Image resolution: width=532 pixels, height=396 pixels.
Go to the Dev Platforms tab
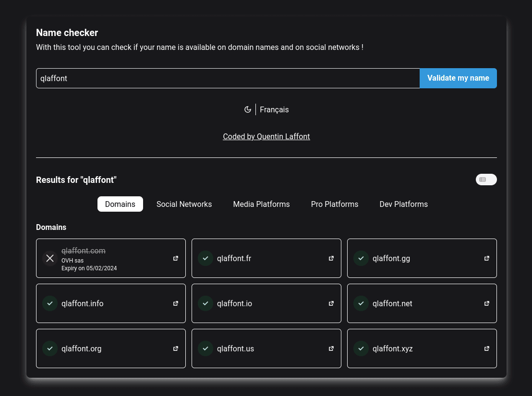click(403, 204)
